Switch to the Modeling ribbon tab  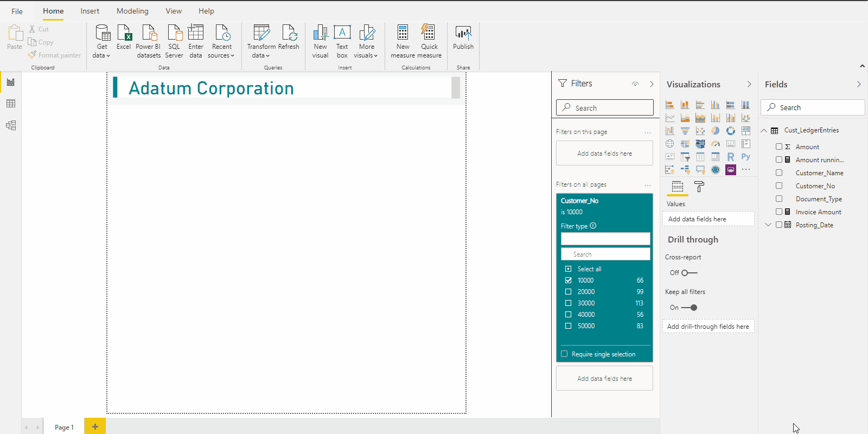[x=132, y=11]
